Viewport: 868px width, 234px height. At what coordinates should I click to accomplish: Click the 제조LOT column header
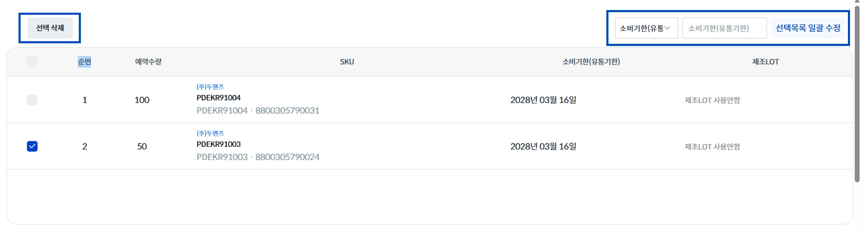pyautogui.click(x=765, y=62)
